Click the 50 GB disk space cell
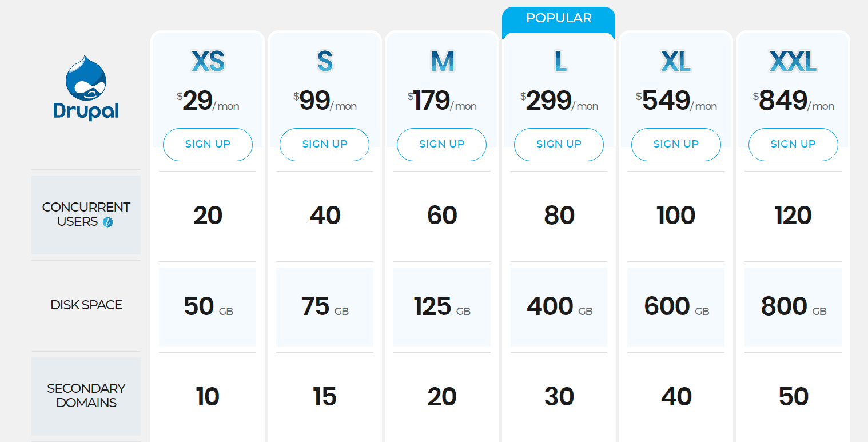868x442 pixels. pos(208,307)
